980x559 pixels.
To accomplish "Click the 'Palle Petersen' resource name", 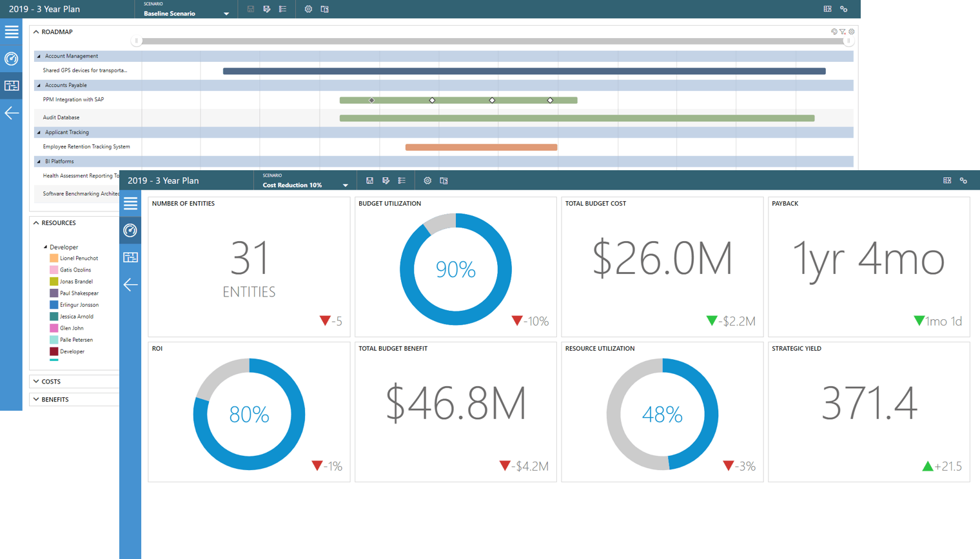I will (76, 340).
